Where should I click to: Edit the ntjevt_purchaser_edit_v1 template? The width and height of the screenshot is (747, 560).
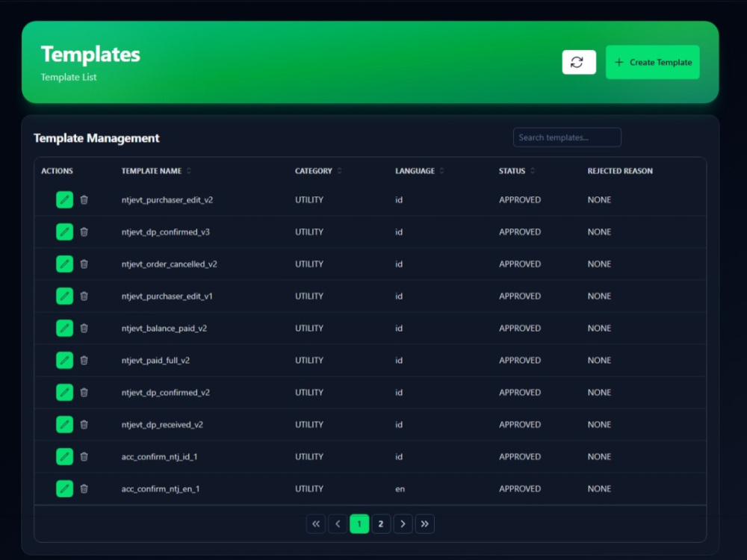(x=65, y=296)
